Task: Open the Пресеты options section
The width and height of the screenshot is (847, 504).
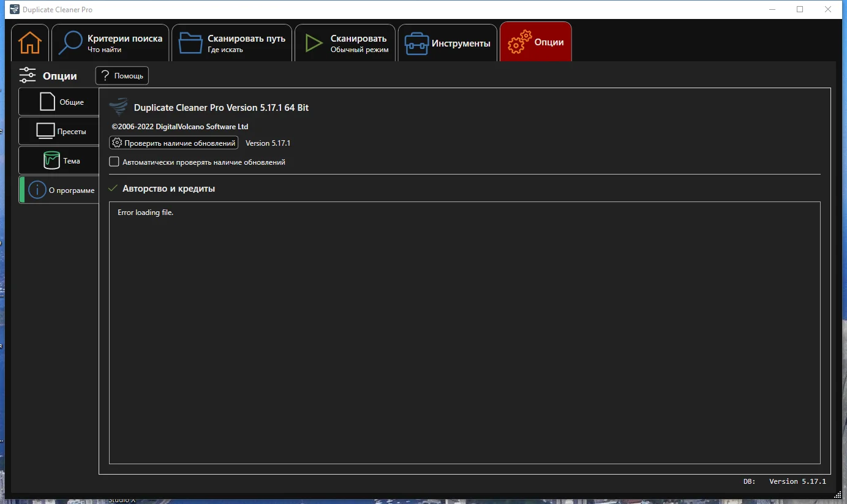Action: (59, 131)
